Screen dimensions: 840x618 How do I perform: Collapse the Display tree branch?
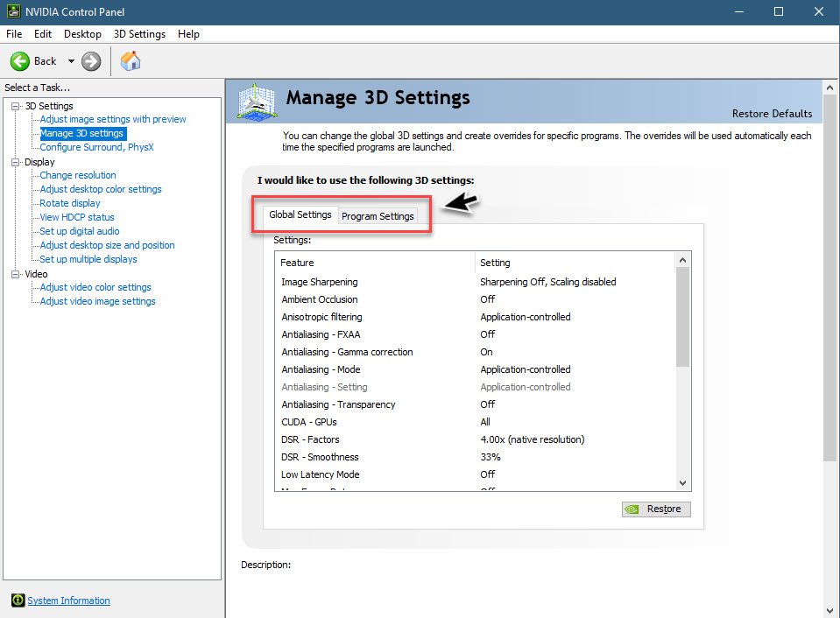tap(13, 161)
